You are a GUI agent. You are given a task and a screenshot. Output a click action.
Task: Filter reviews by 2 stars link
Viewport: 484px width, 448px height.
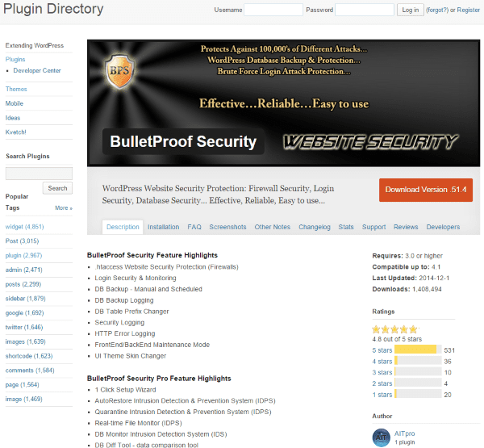click(x=382, y=383)
